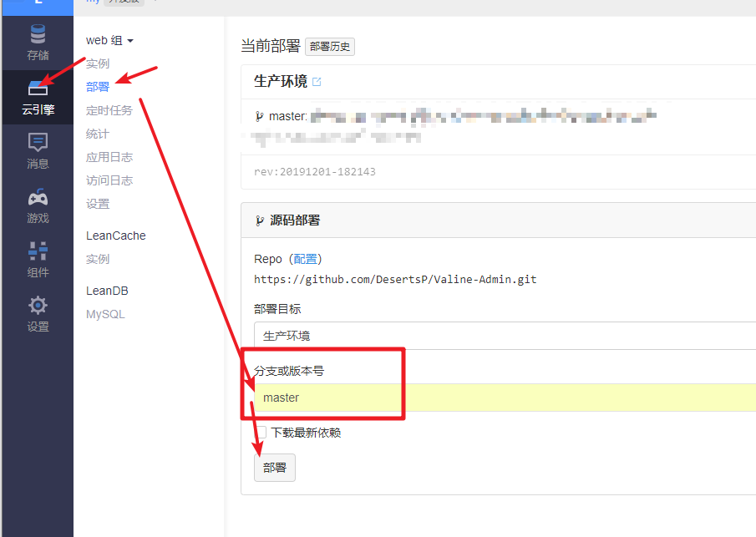Image resolution: width=756 pixels, height=537 pixels.
Task: Click the 生产环境 panel title
Action: coord(281,81)
